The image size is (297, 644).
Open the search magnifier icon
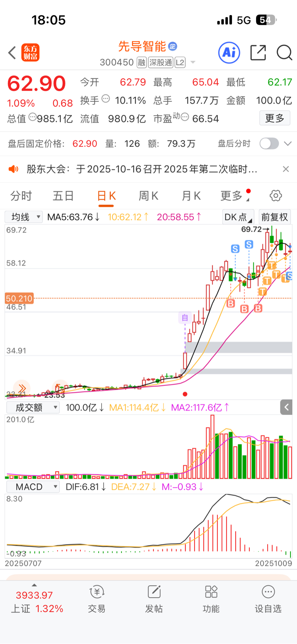[284, 53]
